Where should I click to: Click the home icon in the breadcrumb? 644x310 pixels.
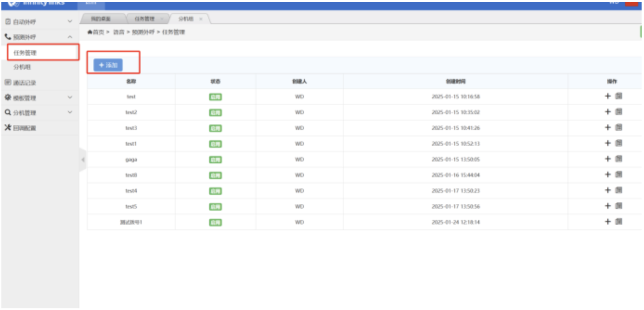pos(90,32)
